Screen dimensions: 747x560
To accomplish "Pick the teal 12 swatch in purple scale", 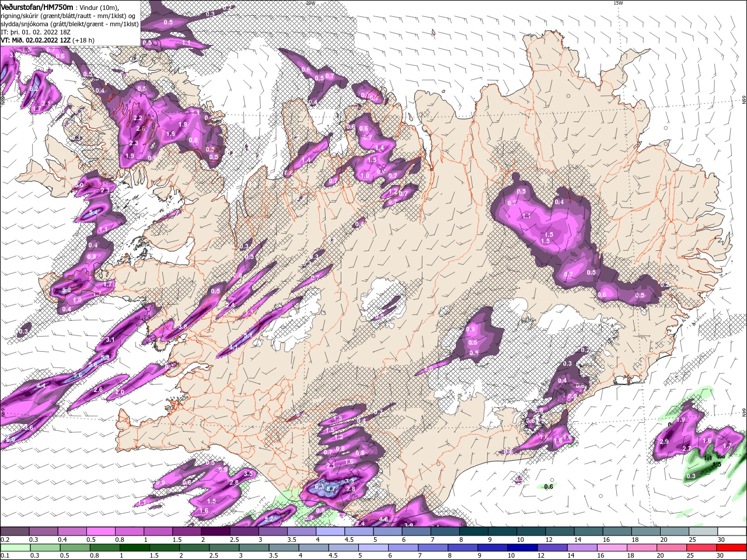I will pyautogui.click(x=558, y=531).
